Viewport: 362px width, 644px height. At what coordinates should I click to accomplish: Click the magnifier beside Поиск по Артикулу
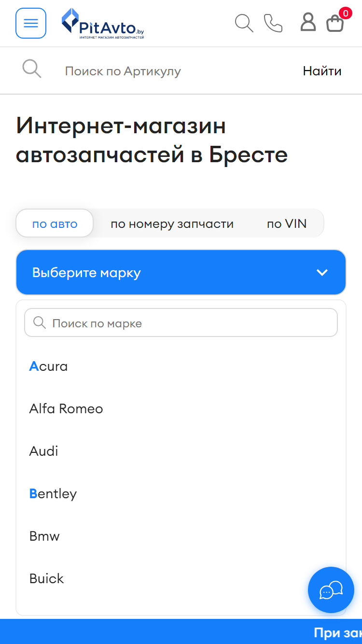coord(32,69)
